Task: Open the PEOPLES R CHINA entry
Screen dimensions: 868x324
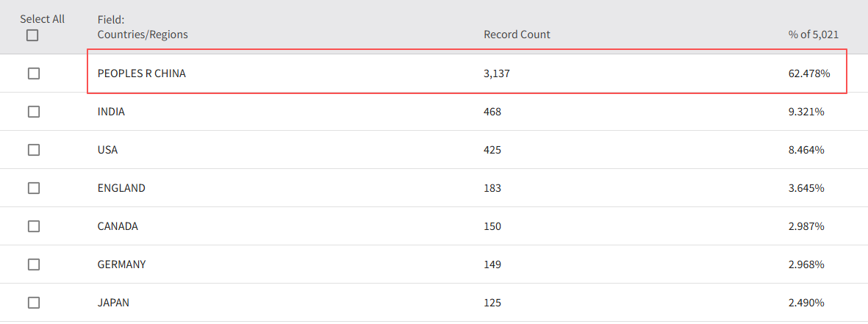Action: tap(142, 73)
